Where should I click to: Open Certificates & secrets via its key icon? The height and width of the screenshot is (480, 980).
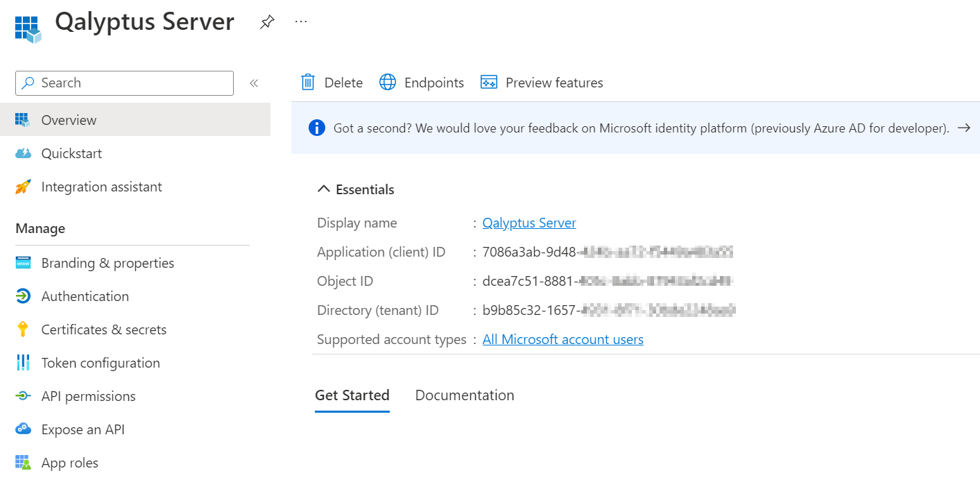[23, 329]
